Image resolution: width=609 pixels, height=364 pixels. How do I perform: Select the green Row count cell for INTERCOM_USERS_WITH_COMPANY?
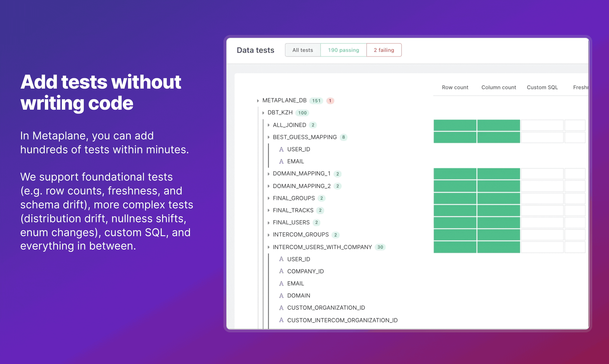coord(455,247)
